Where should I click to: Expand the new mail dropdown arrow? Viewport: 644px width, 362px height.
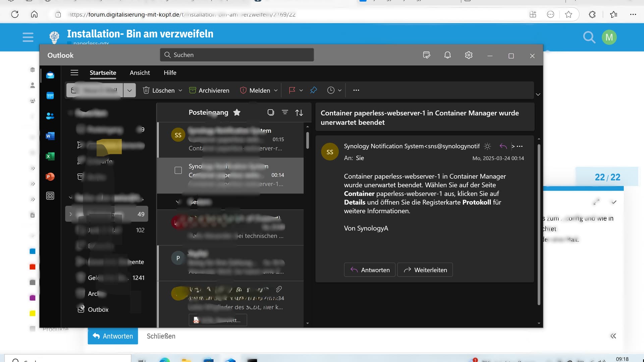click(x=129, y=90)
